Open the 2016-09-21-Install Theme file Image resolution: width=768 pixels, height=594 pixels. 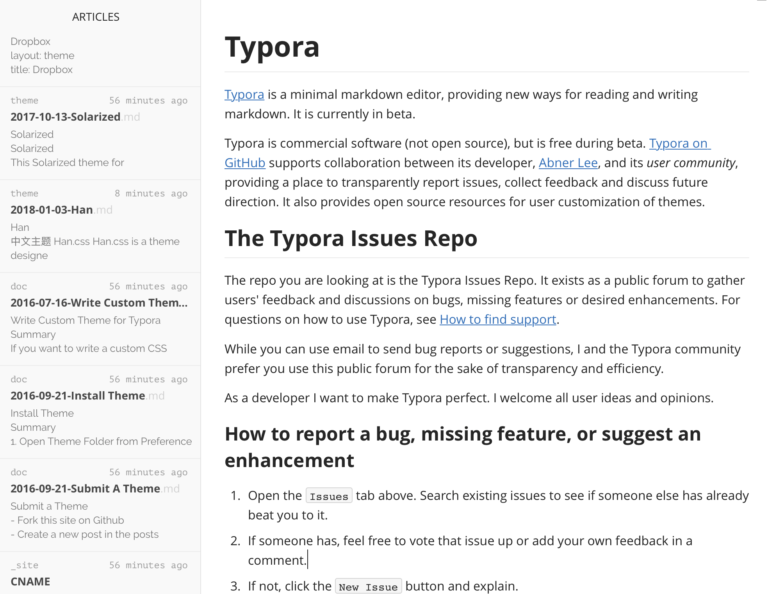(78, 396)
